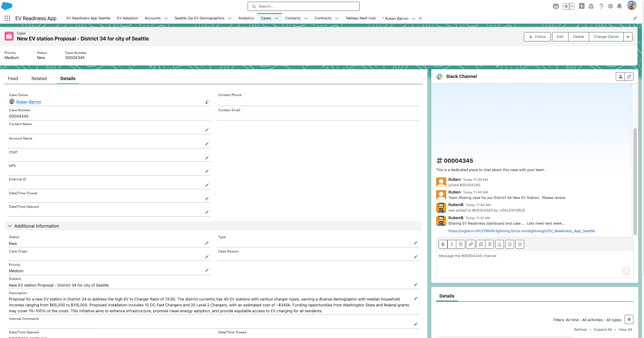Open EV Readiness App Seattle tab
The image size is (644, 338).
point(88,19)
